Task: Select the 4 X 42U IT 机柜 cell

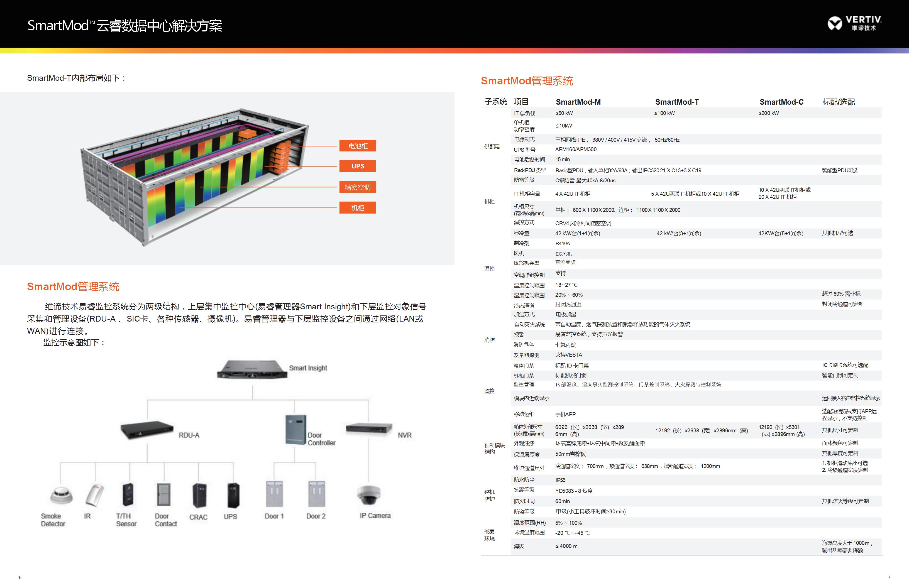Action: (x=573, y=193)
